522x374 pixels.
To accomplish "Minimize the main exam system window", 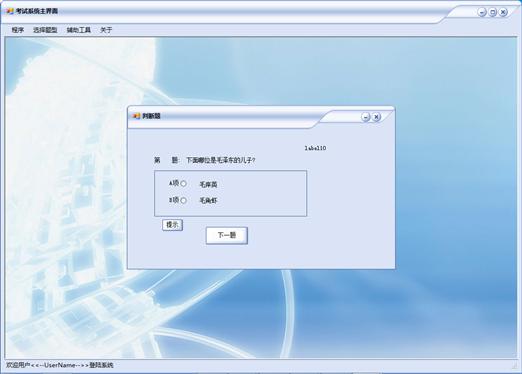I will (482, 12).
